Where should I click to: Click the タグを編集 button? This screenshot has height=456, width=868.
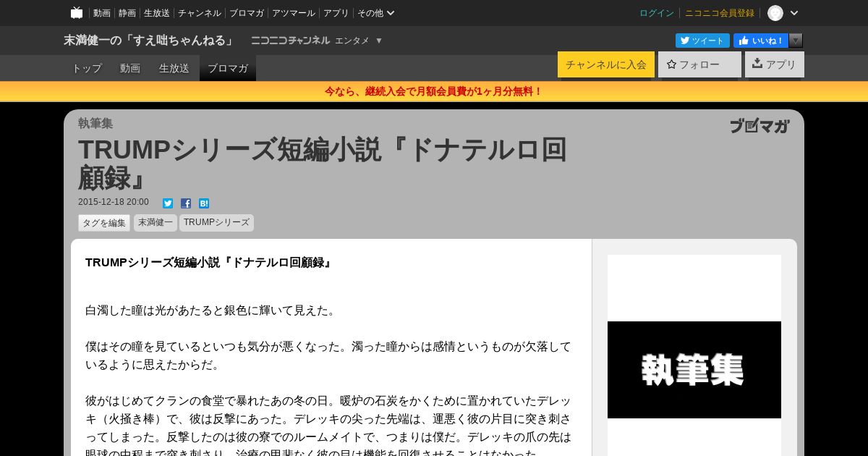(x=104, y=223)
